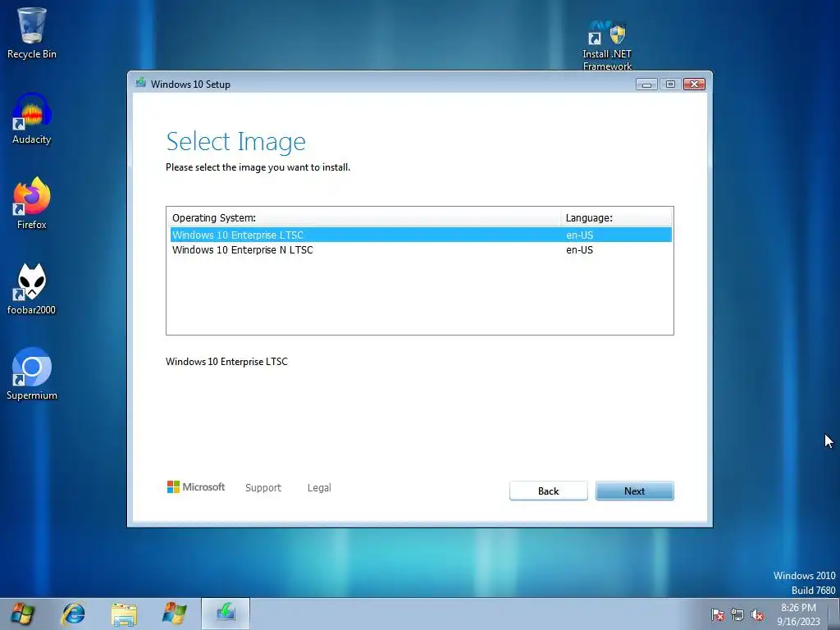This screenshot has width=840, height=630.
Task: Open the Legal link
Action: (319, 487)
